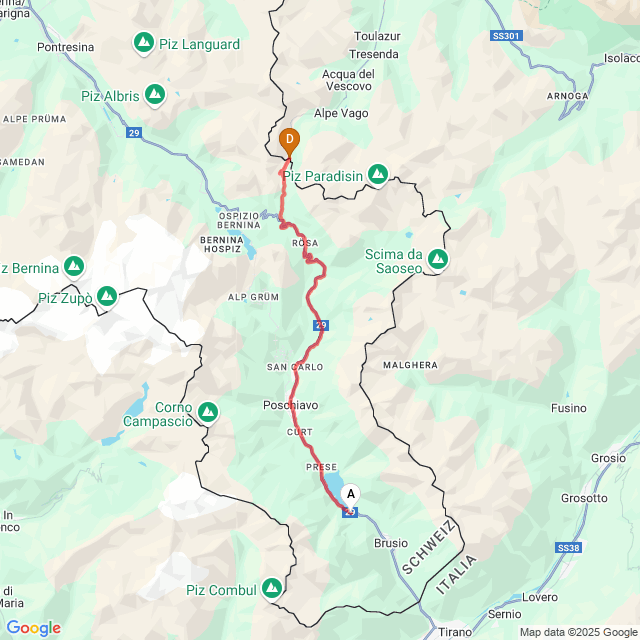Select the Corno Campascio peak icon

pos(208,413)
